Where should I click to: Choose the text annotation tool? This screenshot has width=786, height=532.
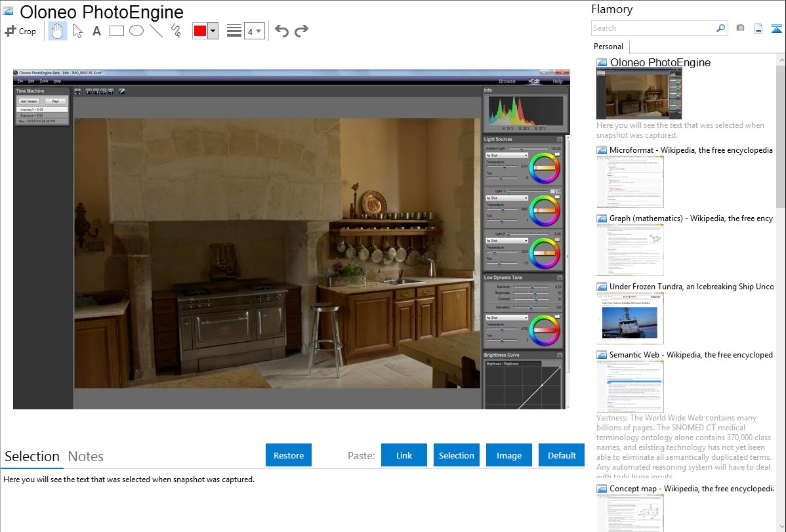tap(96, 31)
